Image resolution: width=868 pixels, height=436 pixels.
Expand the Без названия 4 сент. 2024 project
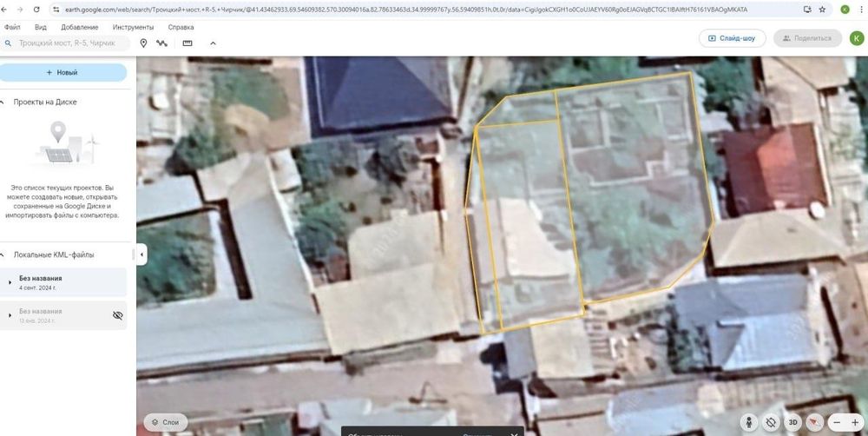coord(10,282)
